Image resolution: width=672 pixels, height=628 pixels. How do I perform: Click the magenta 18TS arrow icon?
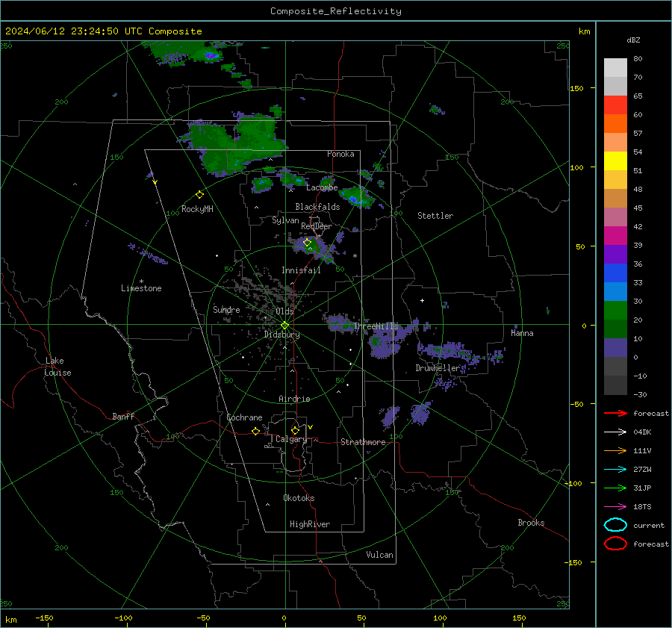click(x=615, y=507)
